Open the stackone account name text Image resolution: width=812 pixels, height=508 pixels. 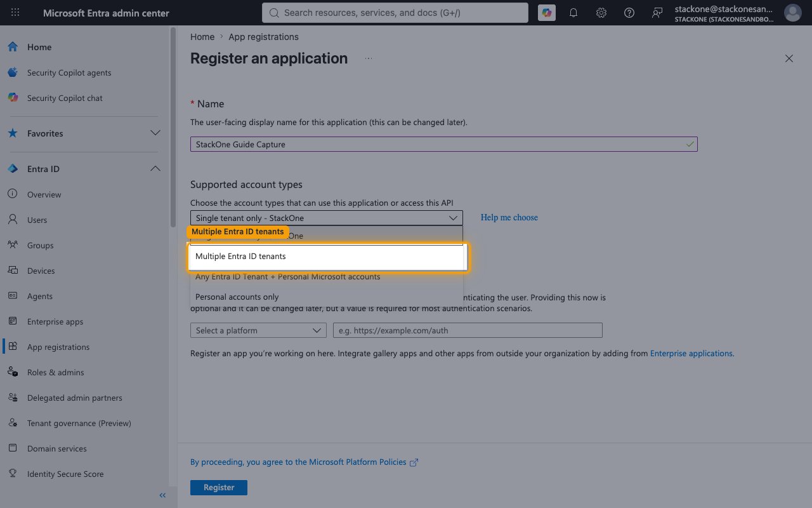pyautogui.click(x=724, y=9)
